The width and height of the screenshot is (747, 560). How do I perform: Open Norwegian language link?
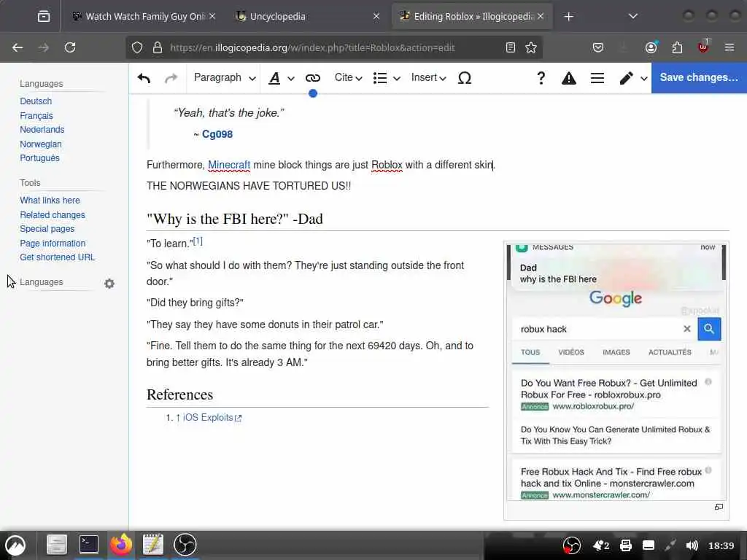click(x=41, y=144)
